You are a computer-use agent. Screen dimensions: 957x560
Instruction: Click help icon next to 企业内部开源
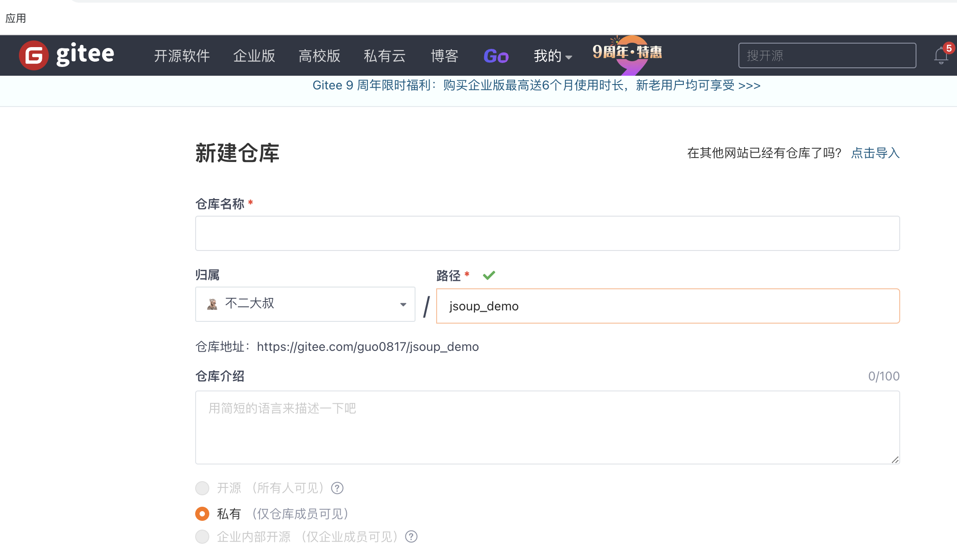point(412,537)
